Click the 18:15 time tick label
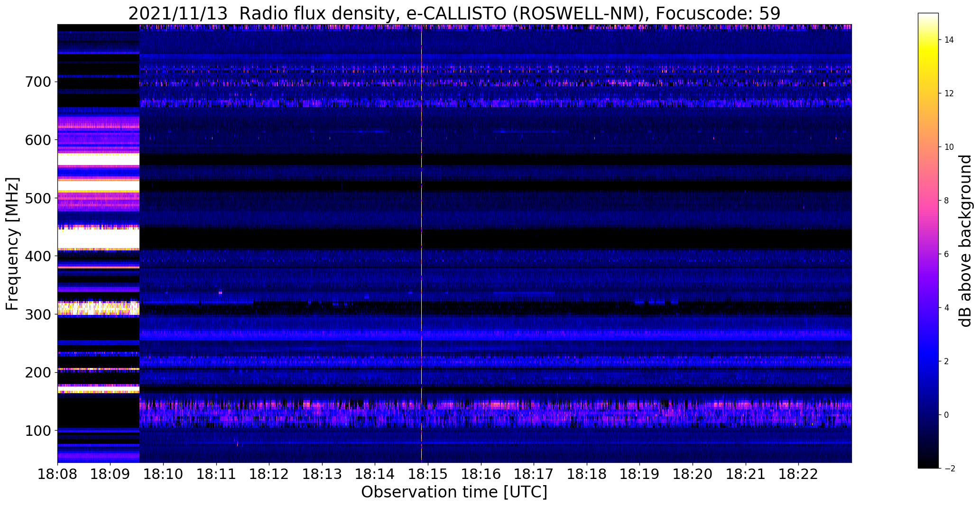The height and width of the screenshot is (506, 980). tap(428, 474)
